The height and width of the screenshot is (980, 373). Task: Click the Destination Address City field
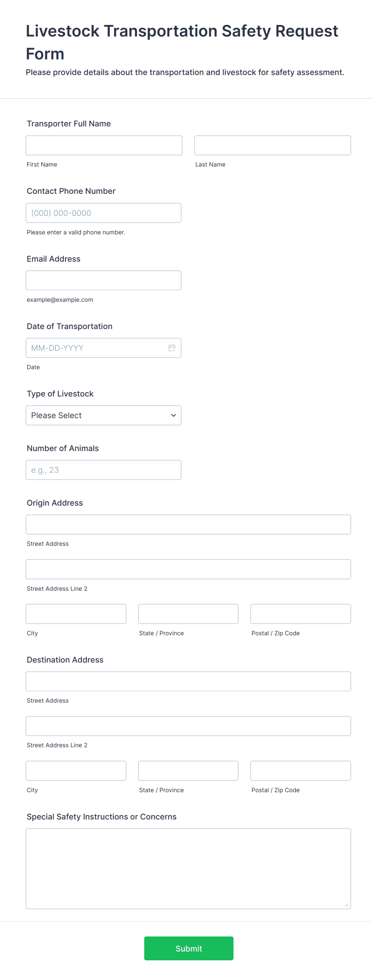76,771
